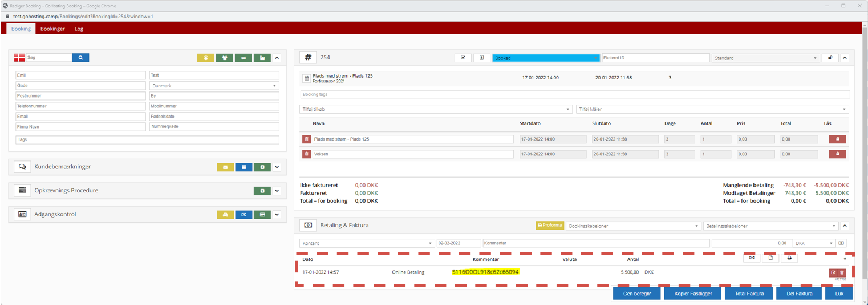Click the green plus icon in Opkrævnings Procedure
Viewport: 868px width, 305px height.
point(262,191)
